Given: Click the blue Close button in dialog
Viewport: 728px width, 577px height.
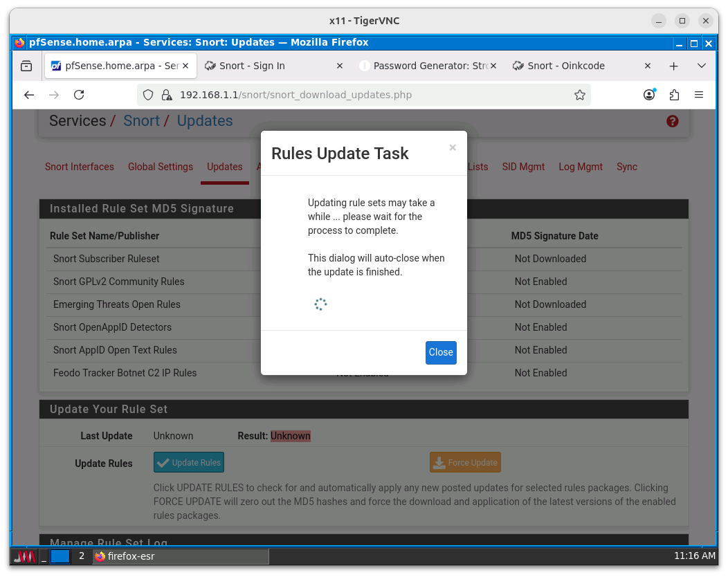Looking at the screenshot, I should point(441,352).
